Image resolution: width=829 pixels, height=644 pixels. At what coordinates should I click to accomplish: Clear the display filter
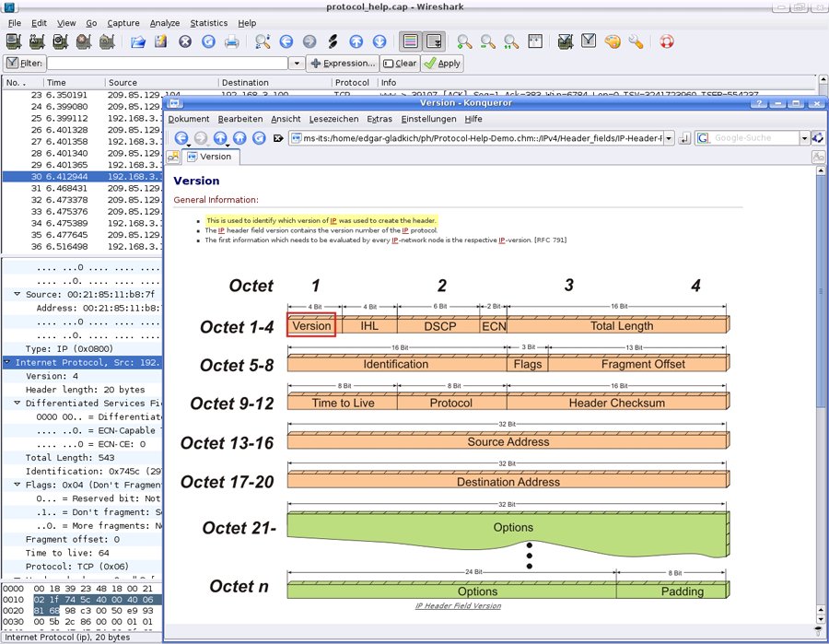click(400, 64)
